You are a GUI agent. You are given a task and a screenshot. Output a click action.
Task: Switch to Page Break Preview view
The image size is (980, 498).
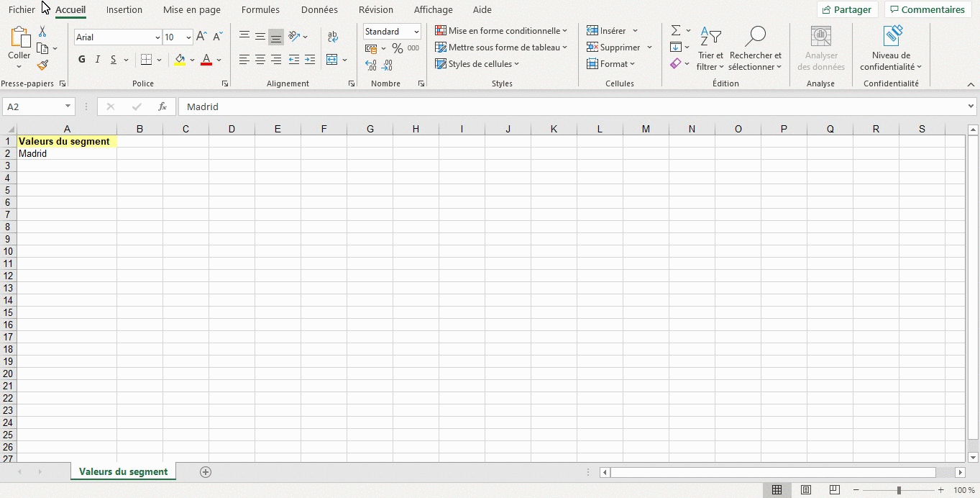834,490
